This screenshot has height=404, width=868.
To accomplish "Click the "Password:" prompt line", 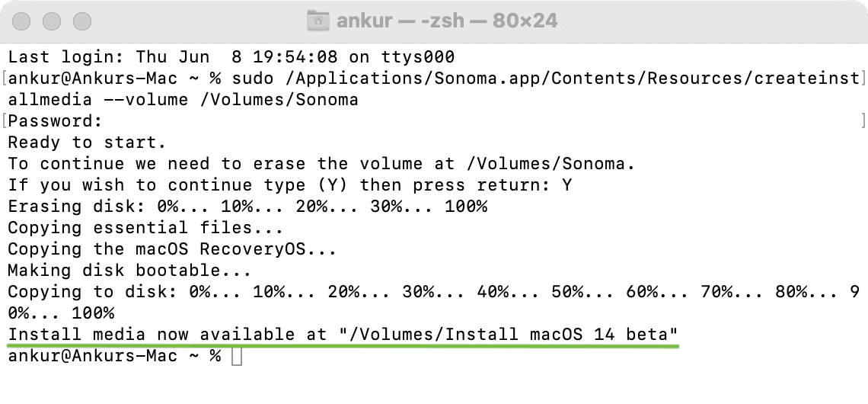I will (56, 120).
